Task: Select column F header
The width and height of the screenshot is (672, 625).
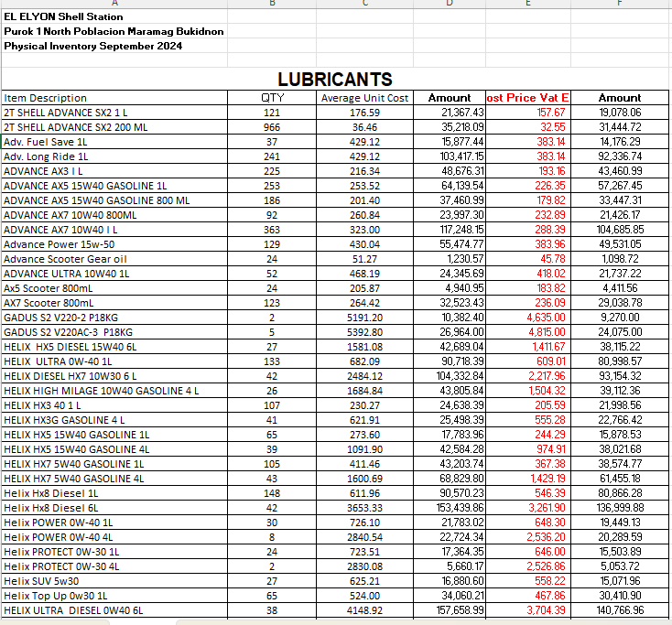Action: point(620,4)
